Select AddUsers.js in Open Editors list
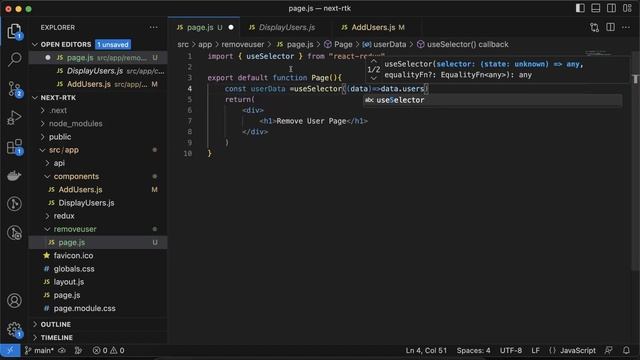 (98, 84)
